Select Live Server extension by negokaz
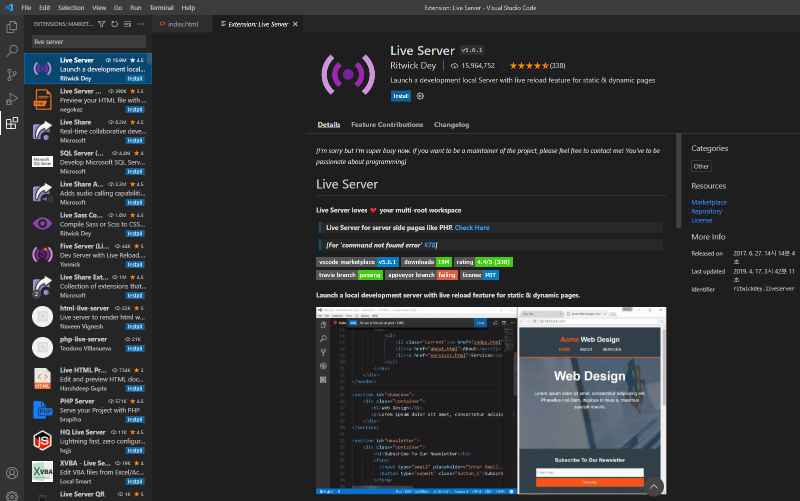Image resolution: width=800 pixels, height=501 pixels. point(88,99)
